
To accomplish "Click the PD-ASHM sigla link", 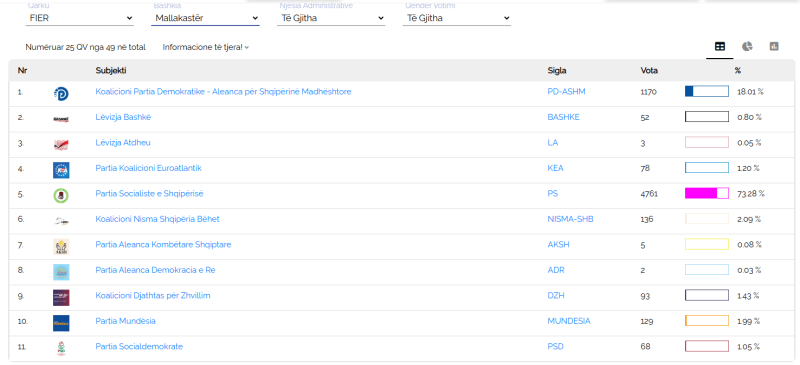I will [566, 92].
